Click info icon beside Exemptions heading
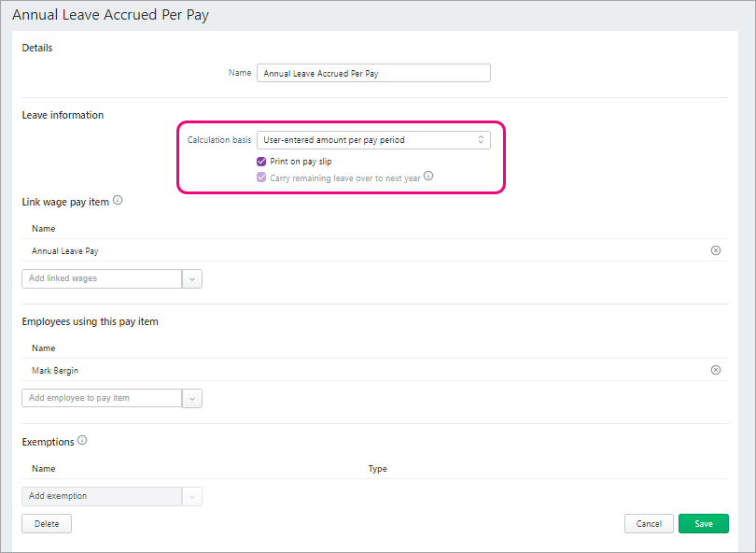Screen dimensions: 756x553 (x=82, y=441)
